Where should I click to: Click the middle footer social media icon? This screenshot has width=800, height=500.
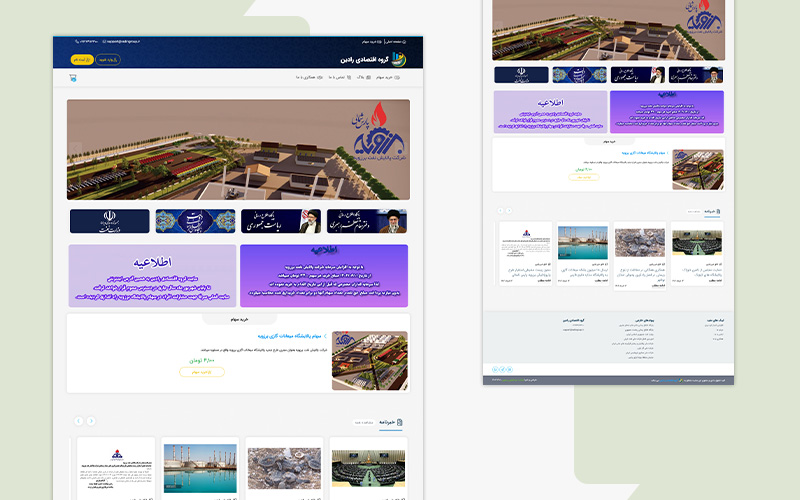click(502, 369)
